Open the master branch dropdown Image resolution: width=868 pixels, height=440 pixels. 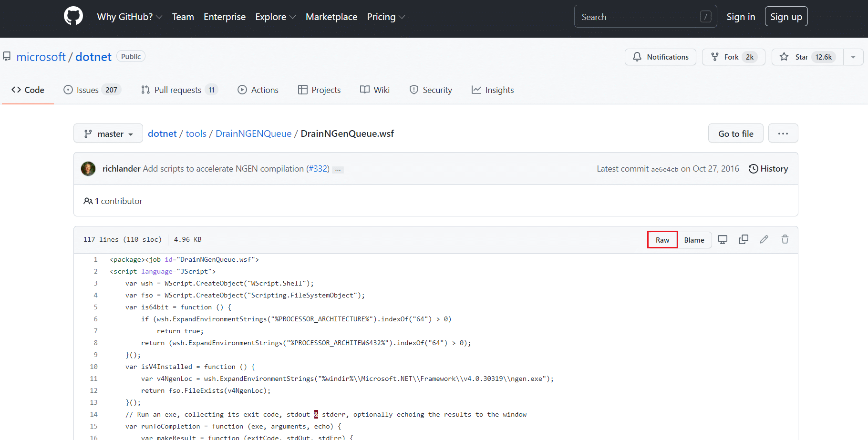coord(108,134)
